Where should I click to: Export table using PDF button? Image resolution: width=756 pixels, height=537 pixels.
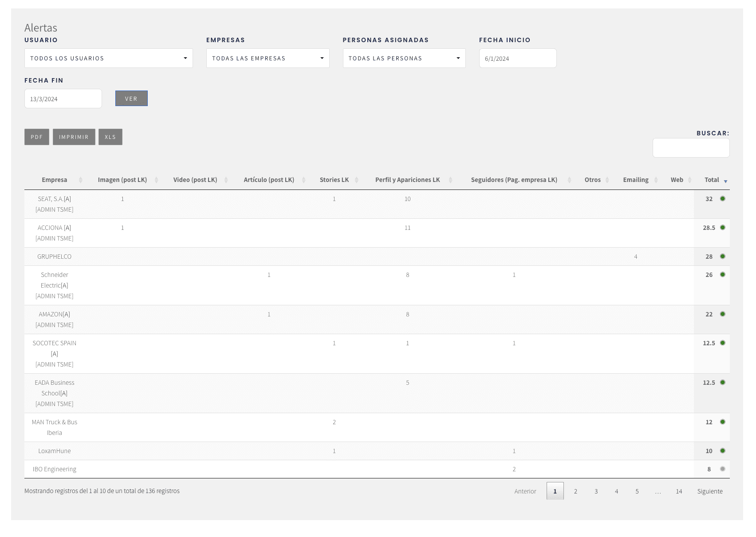pyautogui.click(x=37, y=137)
